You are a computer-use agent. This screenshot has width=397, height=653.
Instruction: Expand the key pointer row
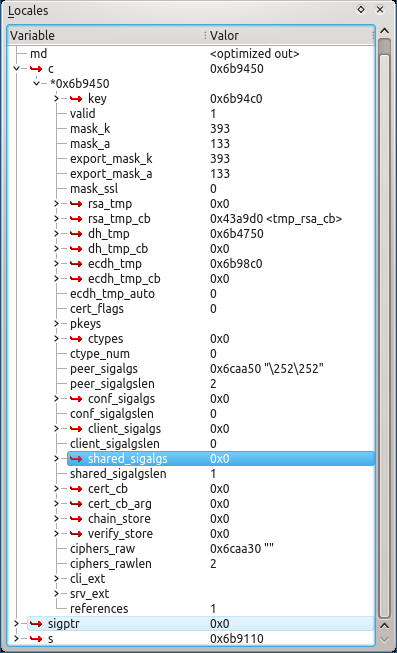[x=56, y=99]
